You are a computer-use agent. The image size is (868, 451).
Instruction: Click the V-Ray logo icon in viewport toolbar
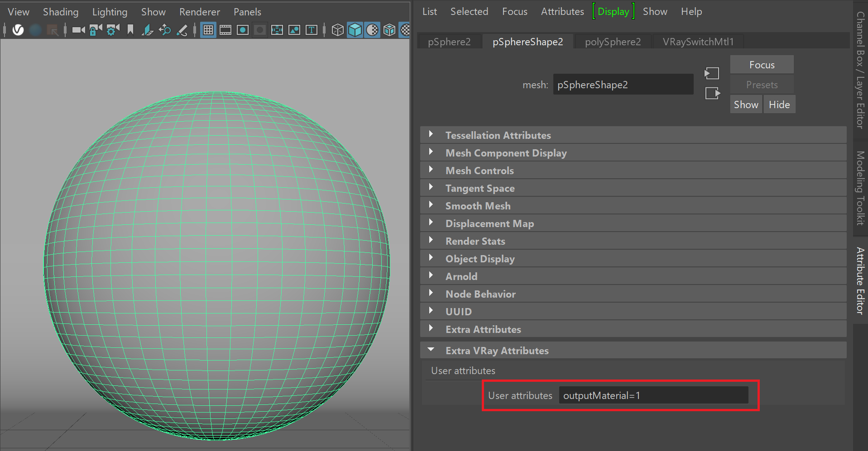click(x=18, y=30)
